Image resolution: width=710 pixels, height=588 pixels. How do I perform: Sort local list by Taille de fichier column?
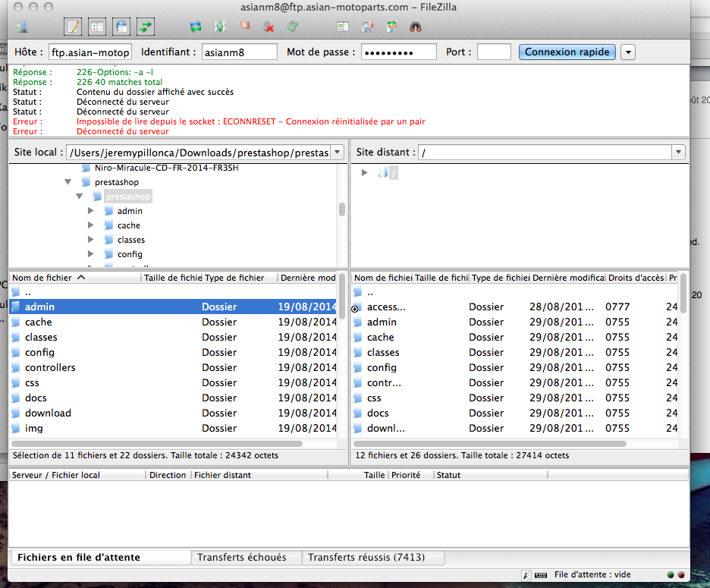coord(172,278)
